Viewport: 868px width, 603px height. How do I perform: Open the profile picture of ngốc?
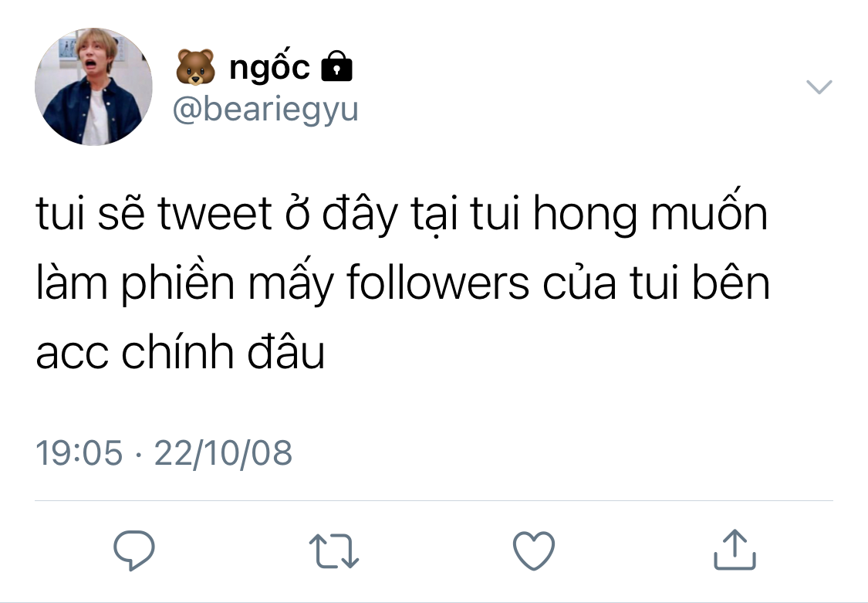(93, 87)
